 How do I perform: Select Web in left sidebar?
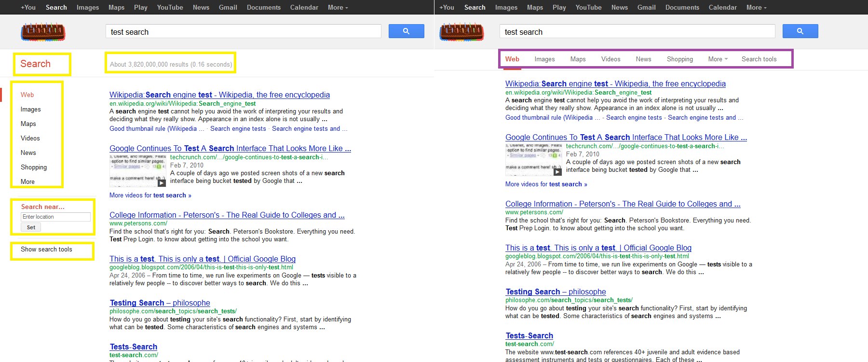click(x=27, y=95)
